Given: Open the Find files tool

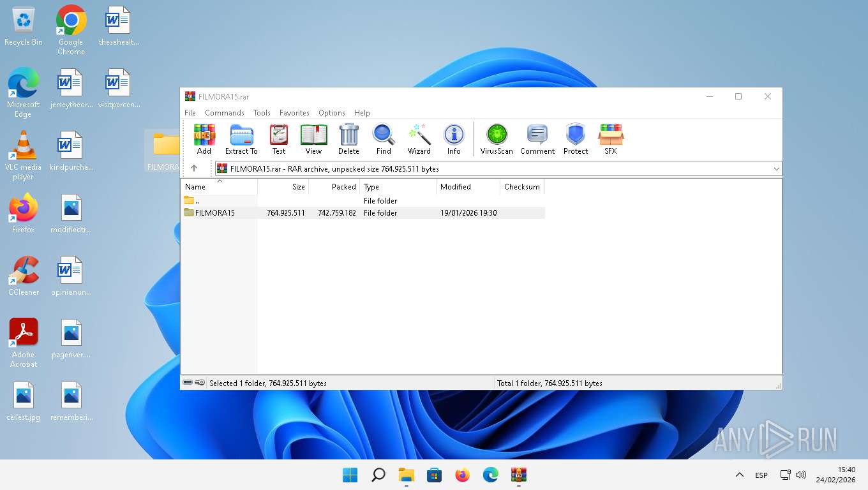Looking at the screenshot, I should (x=384, y=139).
